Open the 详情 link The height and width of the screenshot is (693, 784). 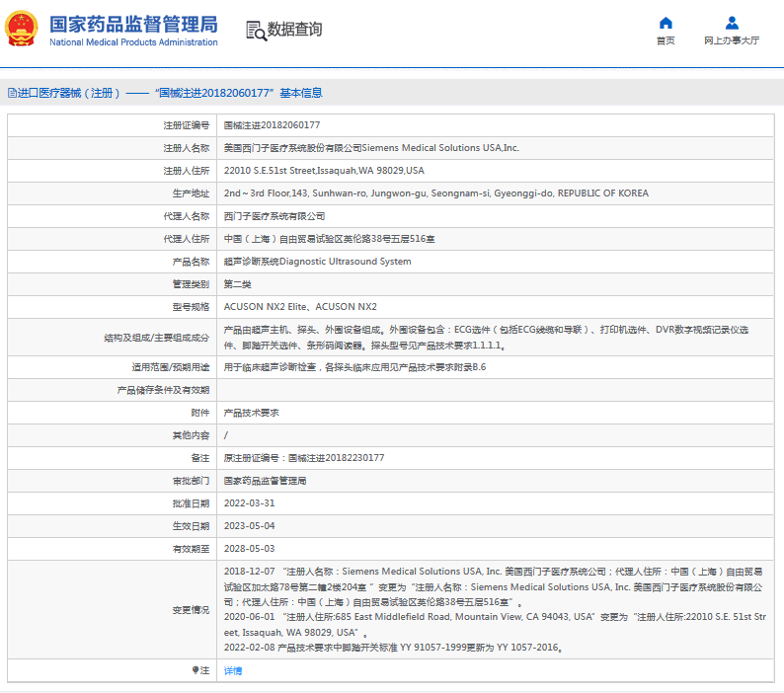pyautogui.click(x=233, y=670)
